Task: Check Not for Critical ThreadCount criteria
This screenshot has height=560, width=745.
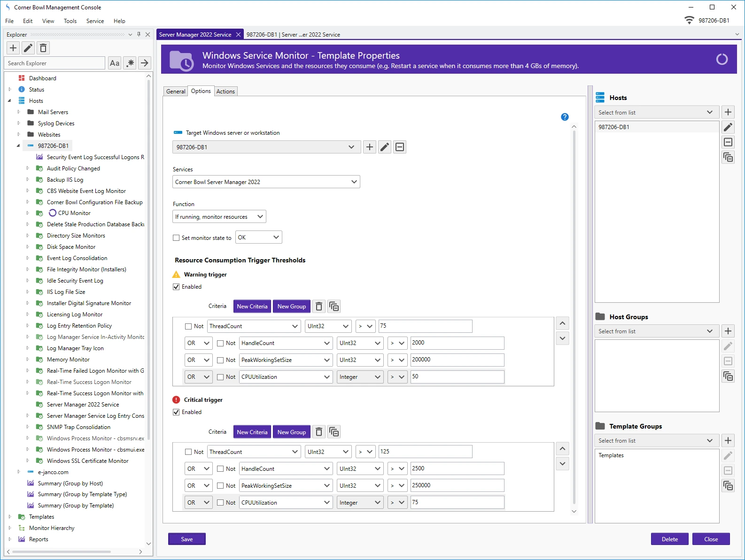Action: 188,452
